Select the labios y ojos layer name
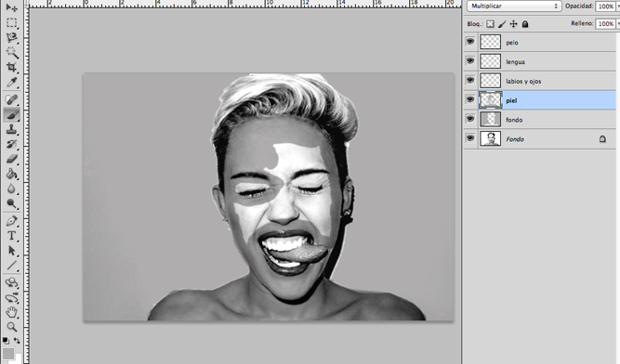Image resolution: width=620 pixels, height=364 pixels. pyautogui.click(x=523, y=82)
